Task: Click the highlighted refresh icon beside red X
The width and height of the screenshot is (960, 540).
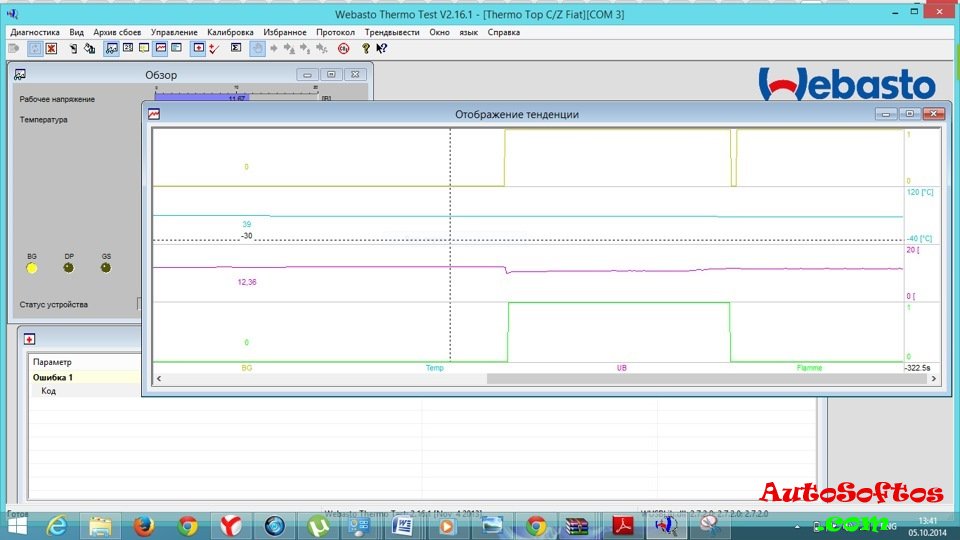Action: (x=35, y=48)
